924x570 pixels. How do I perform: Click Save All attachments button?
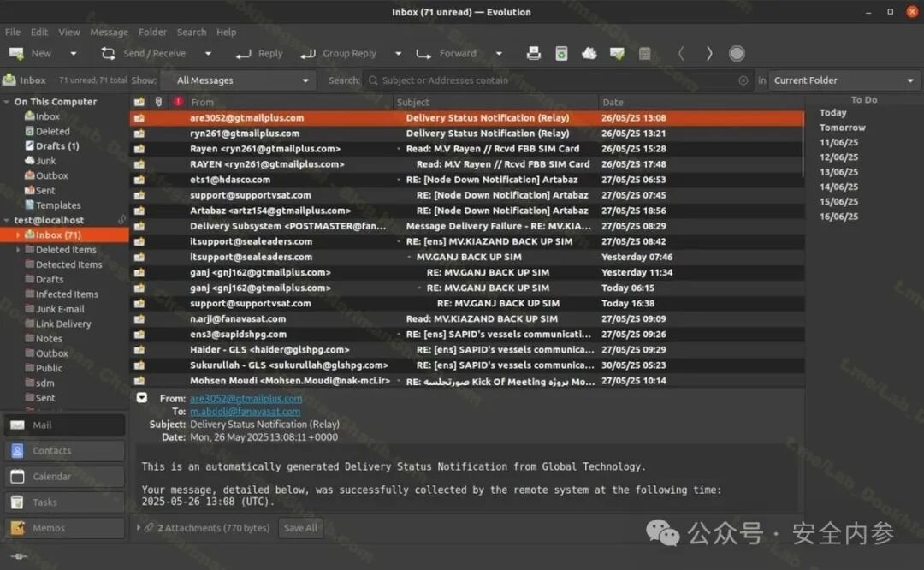pyautogui.click(x=300, y=528)
